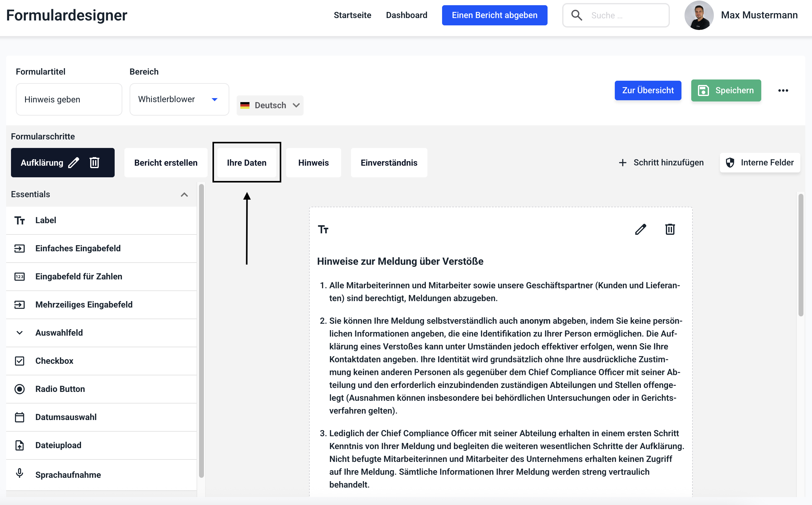Open the three-dots more options menu
This screenshot has height=505, width=812.
[783, 90]
